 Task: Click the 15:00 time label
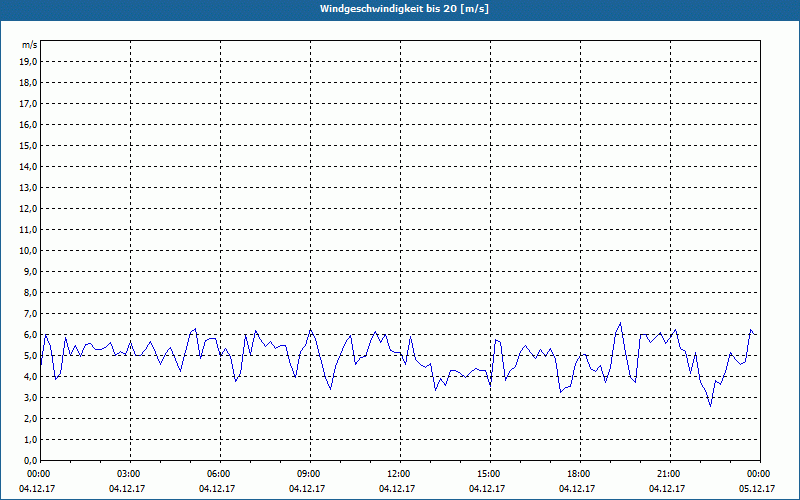click(x=490, y=474)
